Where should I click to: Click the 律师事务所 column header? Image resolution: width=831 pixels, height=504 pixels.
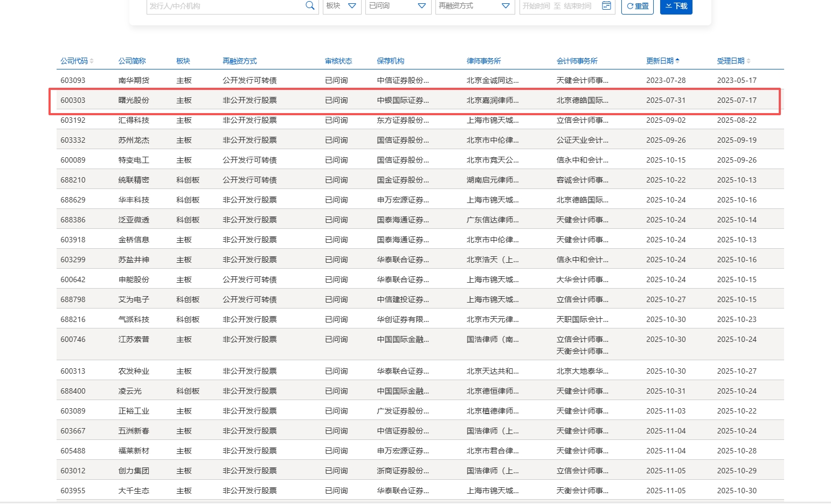coord(484,61)
